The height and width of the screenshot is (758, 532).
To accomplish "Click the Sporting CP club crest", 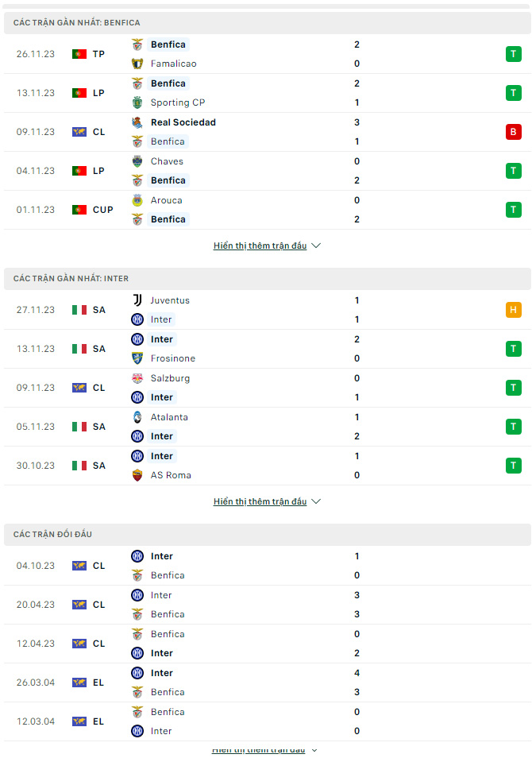I will [x=137, y=102].
